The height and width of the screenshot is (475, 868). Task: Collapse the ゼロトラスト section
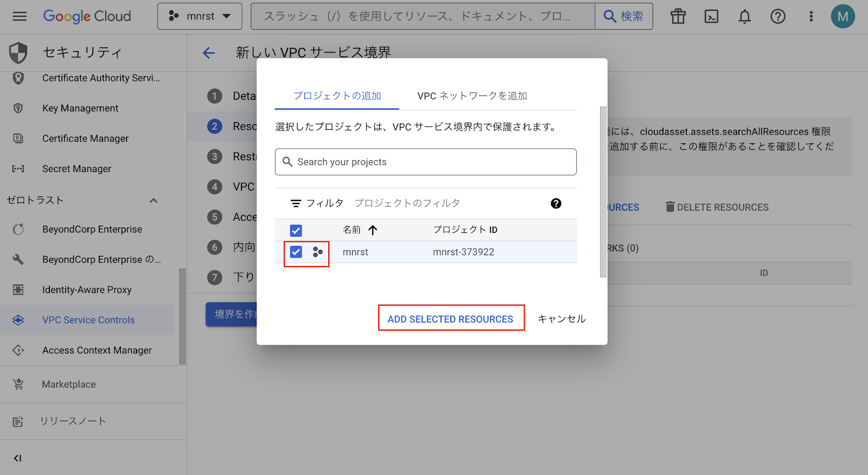[x=154, y=200]
